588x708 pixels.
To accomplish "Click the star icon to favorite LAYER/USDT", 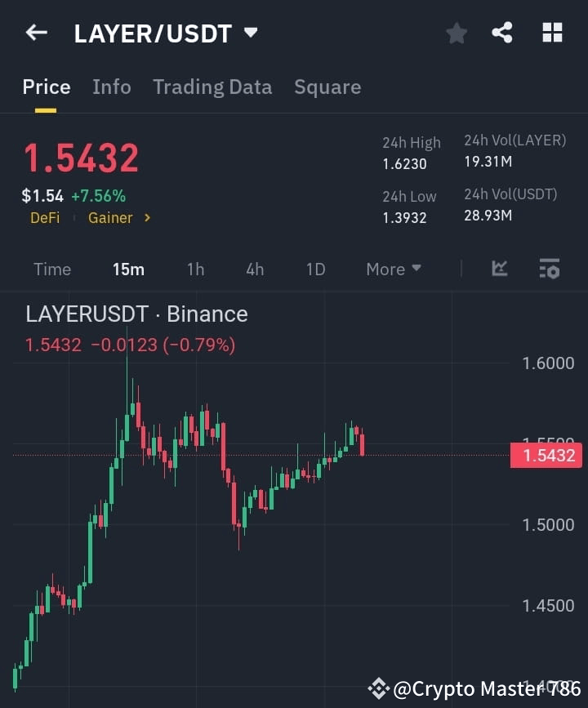I will click(x=456, y=33).
